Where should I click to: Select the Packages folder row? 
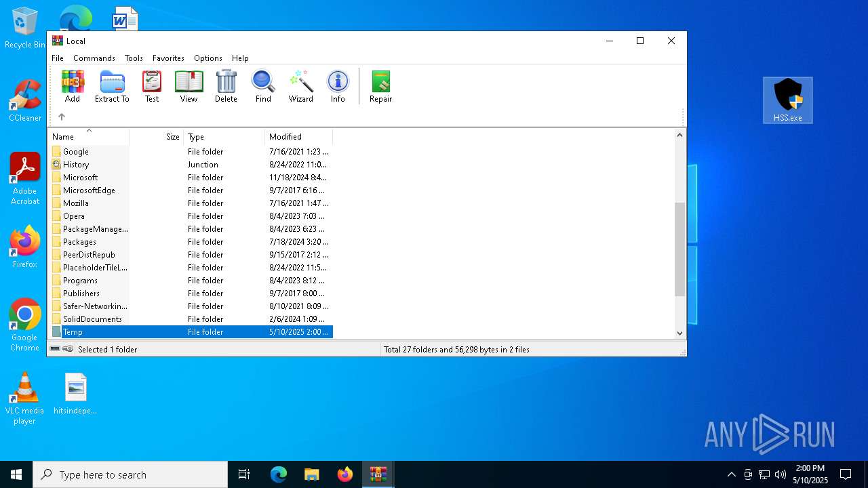(x=191, y=242)
